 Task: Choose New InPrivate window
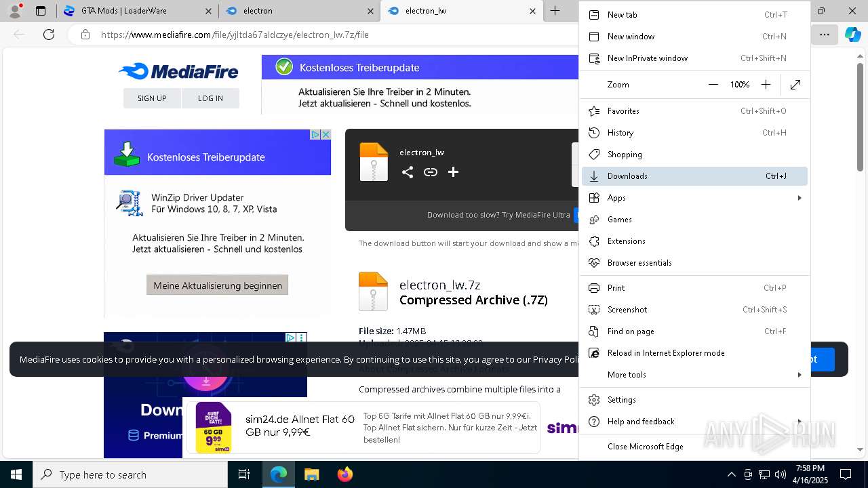[x=694, y=58]
